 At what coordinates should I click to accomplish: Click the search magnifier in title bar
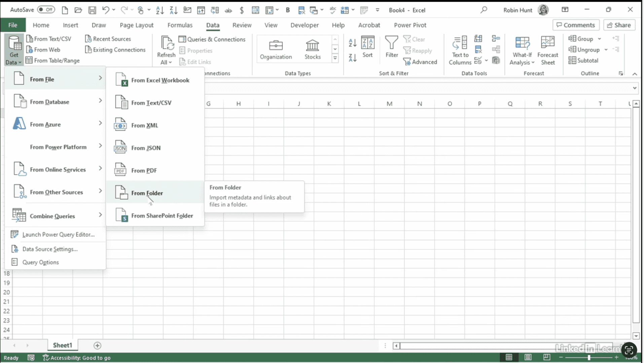coord(484,10)
